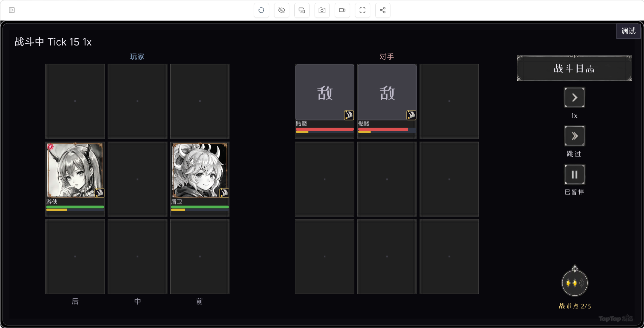This screenshot has width=644, height=328.
Task: Click the 调试 debug button
Action: tap(628, 31)
